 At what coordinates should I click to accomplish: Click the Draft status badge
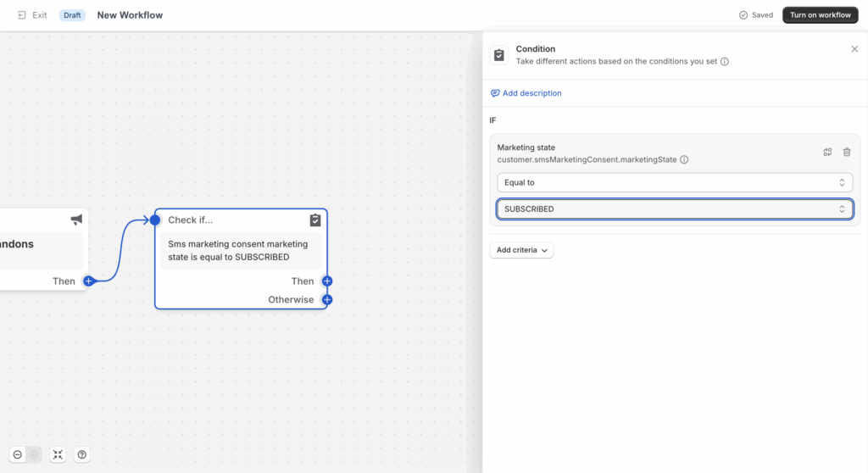(72, 15)
